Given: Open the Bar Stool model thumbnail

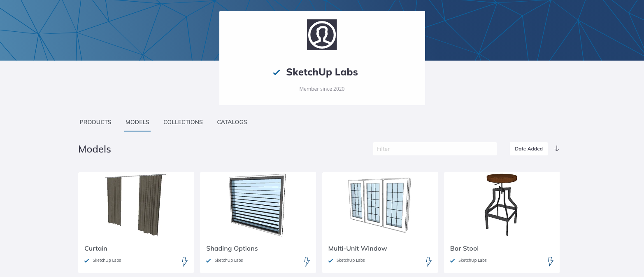Looking at the screenshot, I should coord(501,204).
